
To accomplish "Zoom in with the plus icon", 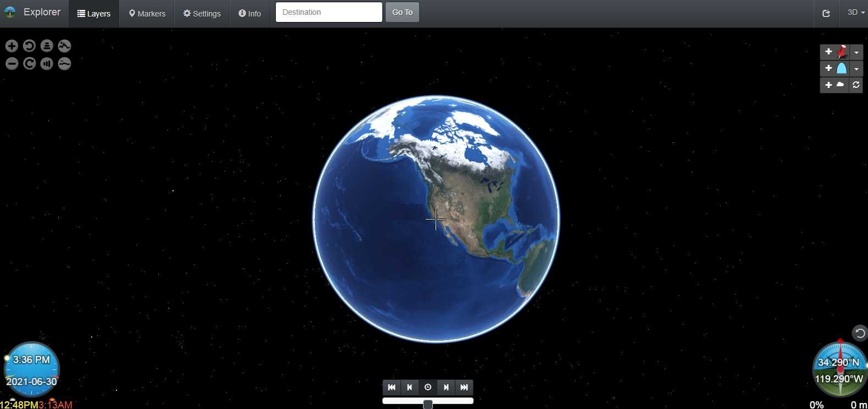I will pos(12,46).
